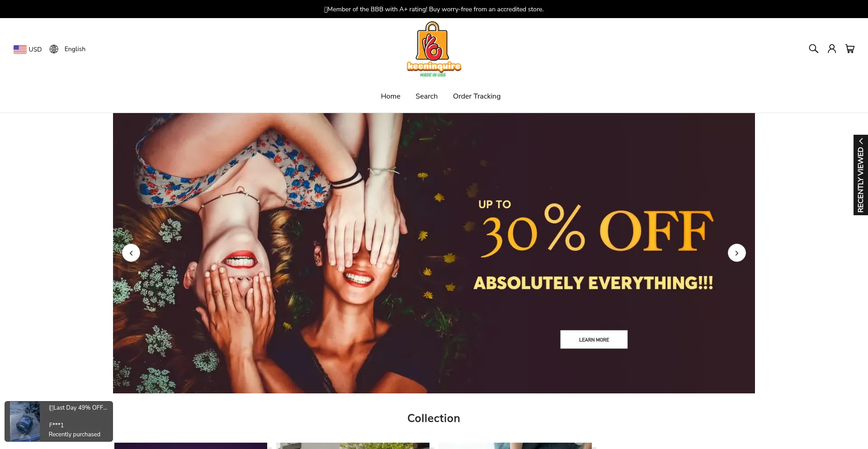Open the user account icon
This screenshot has height=449, width=868.
coord(832,48)
